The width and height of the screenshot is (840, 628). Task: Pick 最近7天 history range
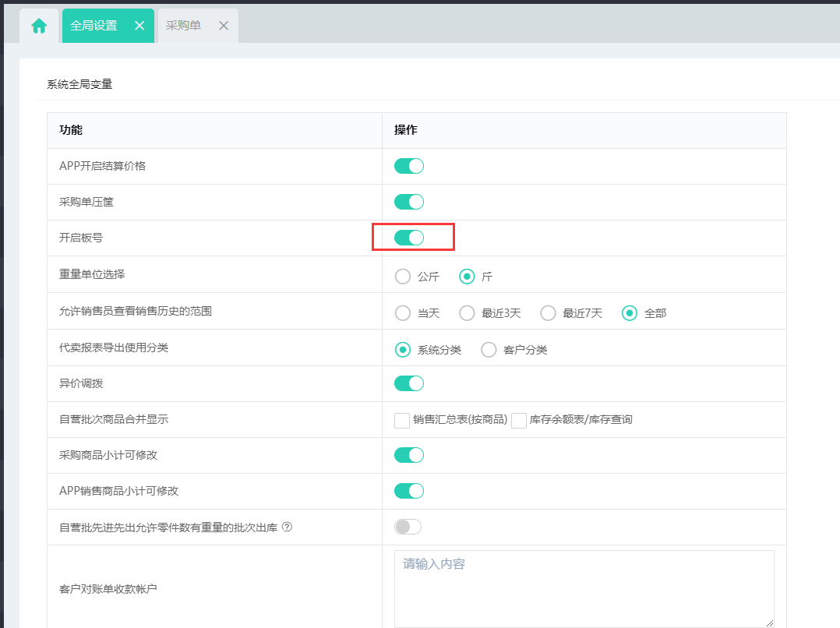[x=548, y=313]
